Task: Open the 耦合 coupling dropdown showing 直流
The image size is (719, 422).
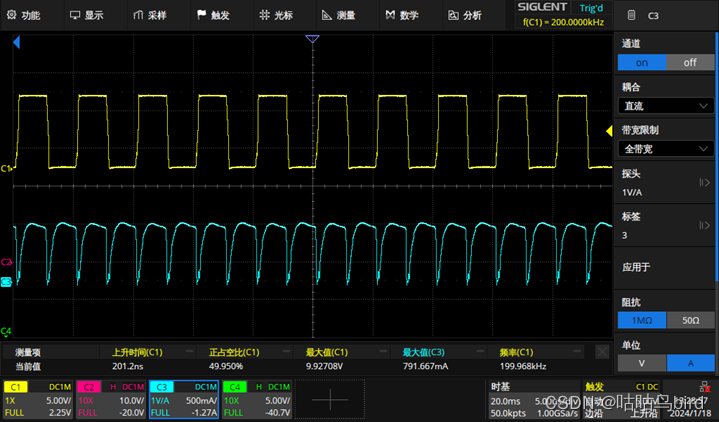Action: tap(666, 106)
